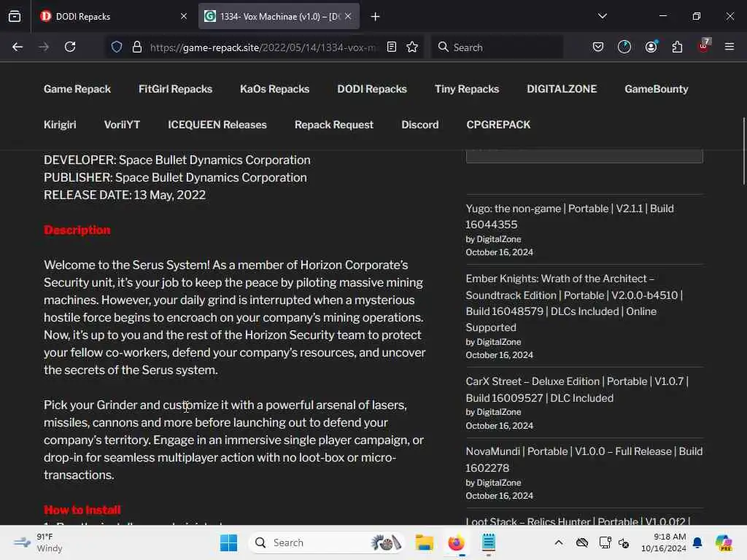
Task: Switch to the DODI Repacks tab
Action: 113,17
